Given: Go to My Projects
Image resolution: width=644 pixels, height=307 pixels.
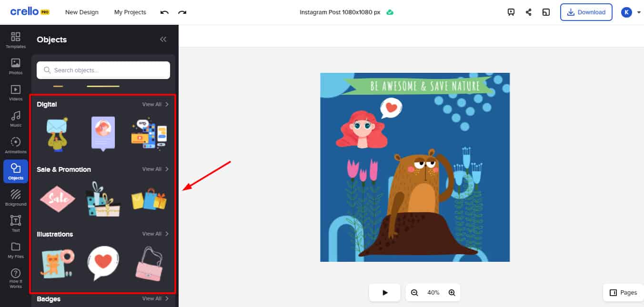Looking at the screenshot, I should coord(130,12).
